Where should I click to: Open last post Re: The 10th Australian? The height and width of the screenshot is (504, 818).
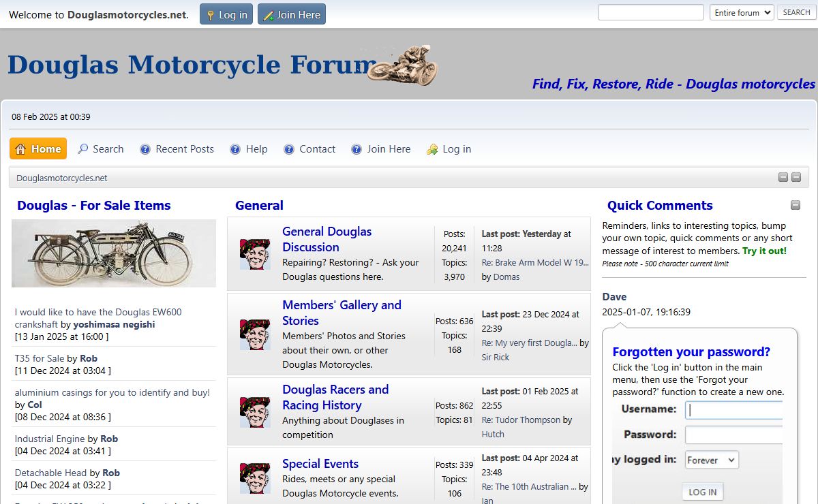530,486
